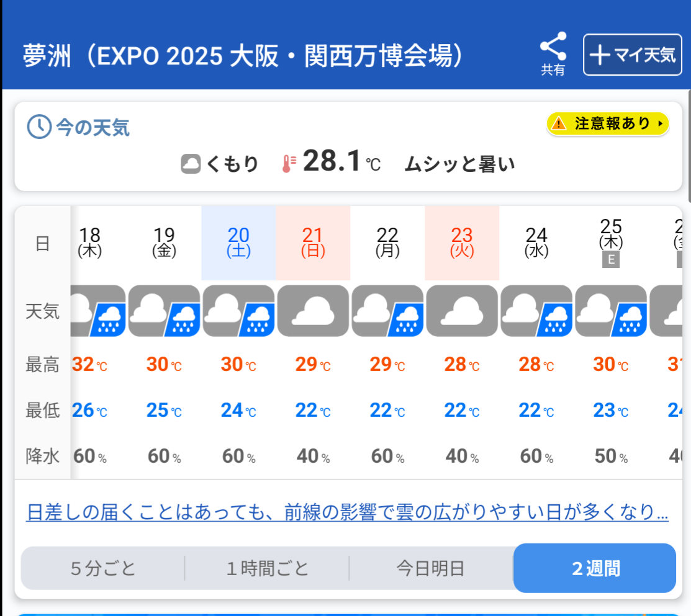Viewport: 691px width, 616px height.
Task: Click the clock icon beside 今の天気
Action: click(39, 127)
